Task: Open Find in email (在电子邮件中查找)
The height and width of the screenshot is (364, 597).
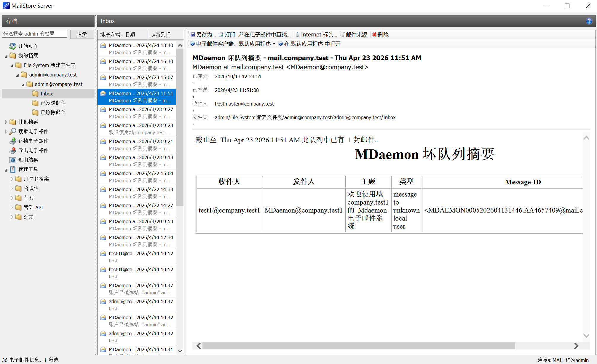Action: click(264, 35)
